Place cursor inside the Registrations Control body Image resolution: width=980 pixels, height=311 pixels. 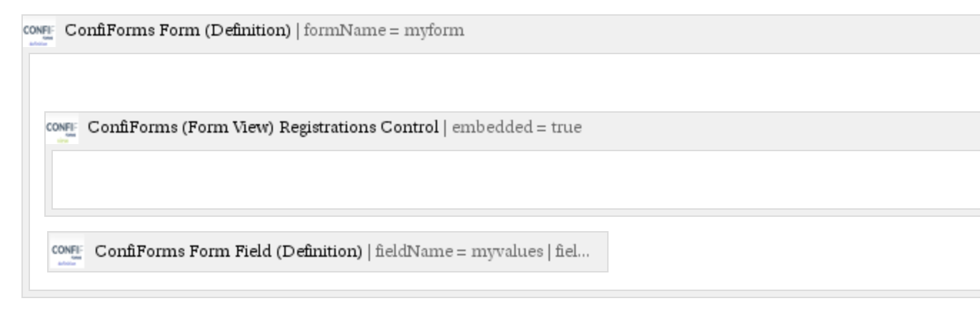[x=514, y=179]
